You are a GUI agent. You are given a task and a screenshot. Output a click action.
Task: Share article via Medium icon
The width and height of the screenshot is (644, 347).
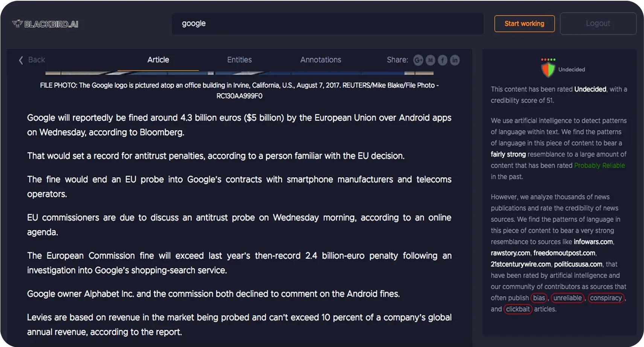pos(430,60)
